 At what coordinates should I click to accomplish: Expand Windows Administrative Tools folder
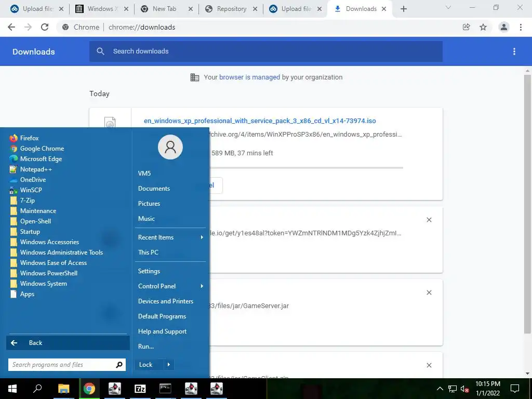tap(56, 252)
